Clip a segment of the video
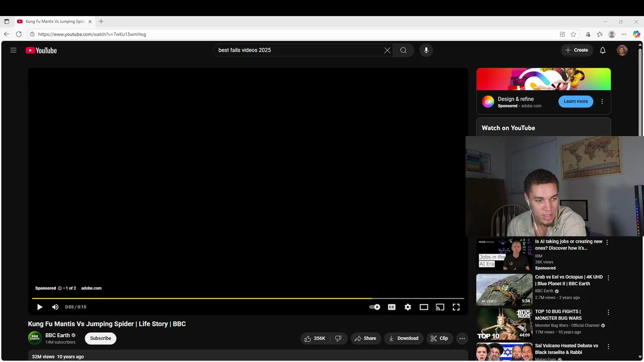This screenshot has width=644, height=362. click(439, 338)
